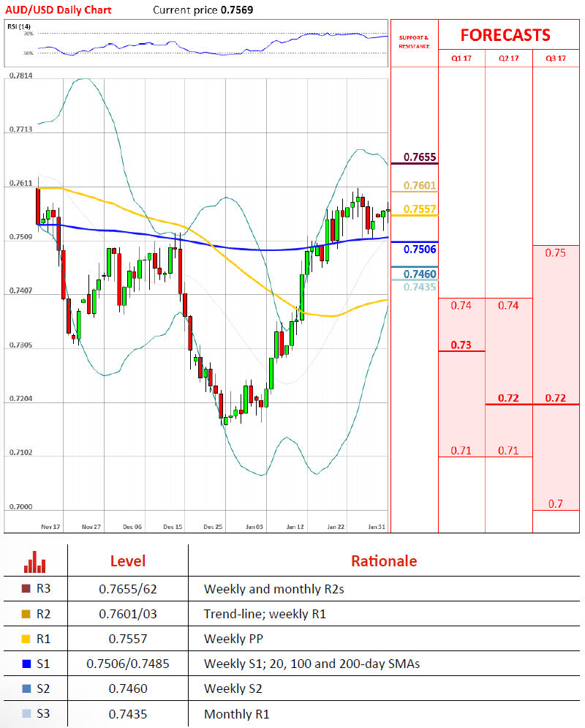Select the Q2 17 column header
This screenshot has height=728, width=585.
[508, 58]
